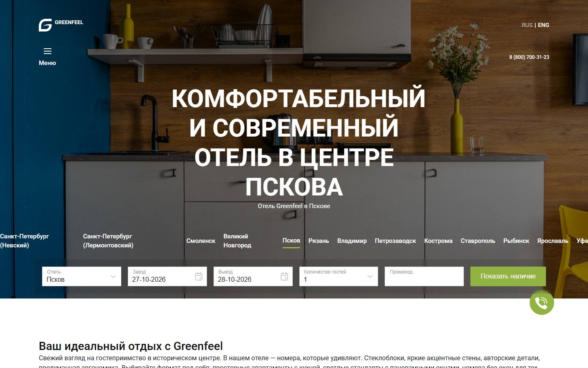Select the Владимир city tab
Viewport: 588px width, 368px height.
(x=352, y=241)
